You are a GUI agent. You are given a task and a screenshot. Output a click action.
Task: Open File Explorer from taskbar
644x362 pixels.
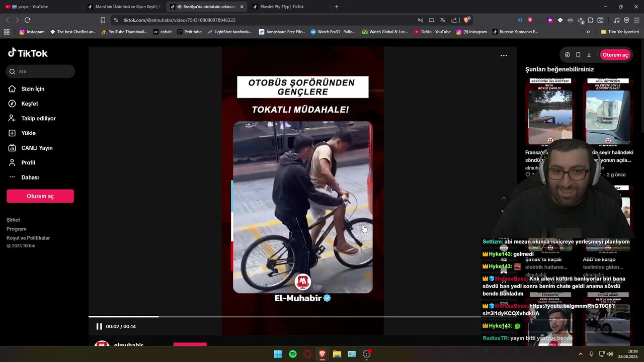tap(337, 354)
